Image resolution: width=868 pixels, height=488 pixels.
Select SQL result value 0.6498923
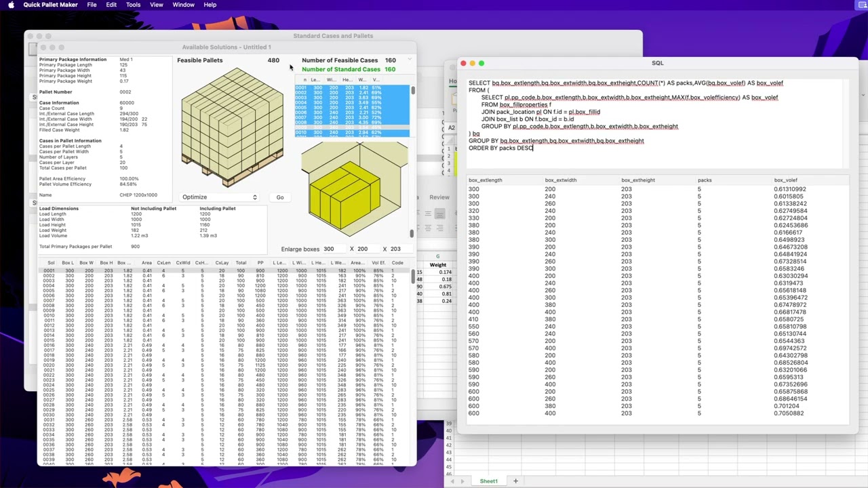pos(789,240)
